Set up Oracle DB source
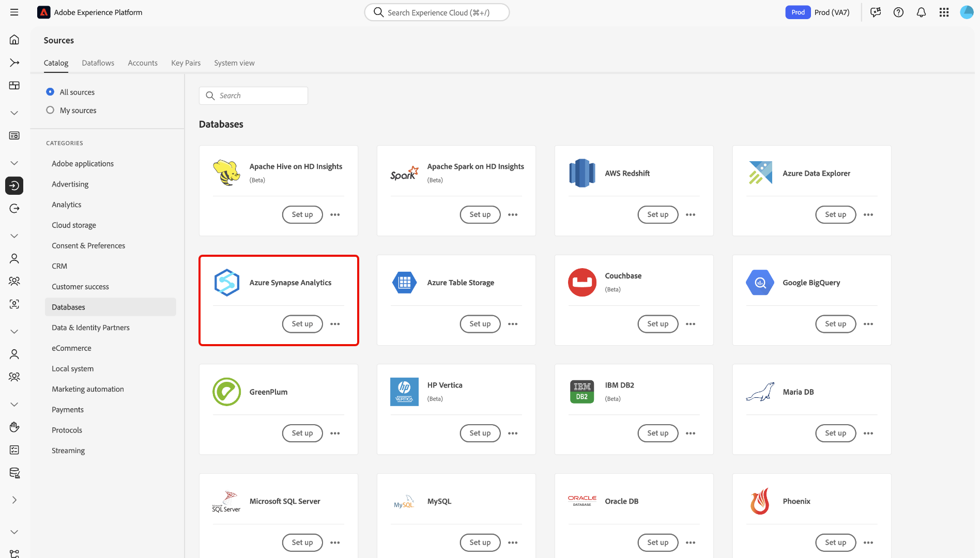This screenshot has height=558, width=980. coord(658,542)
